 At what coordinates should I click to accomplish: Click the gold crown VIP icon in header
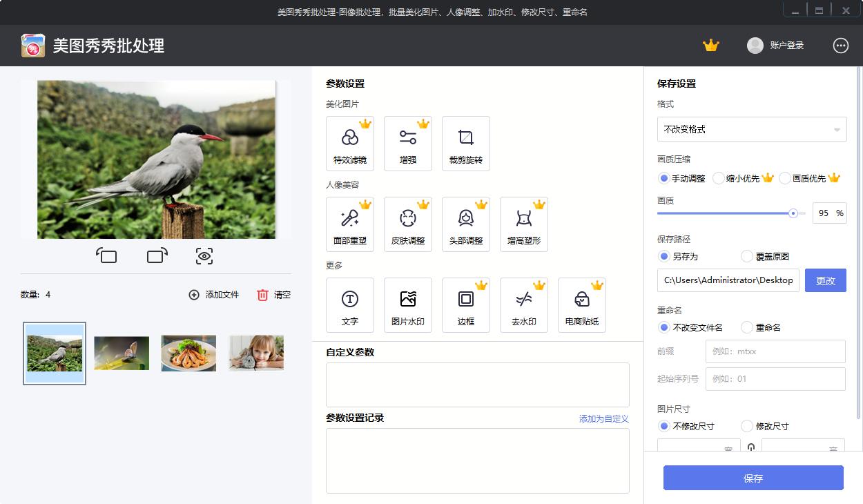(x=711, y=46)
